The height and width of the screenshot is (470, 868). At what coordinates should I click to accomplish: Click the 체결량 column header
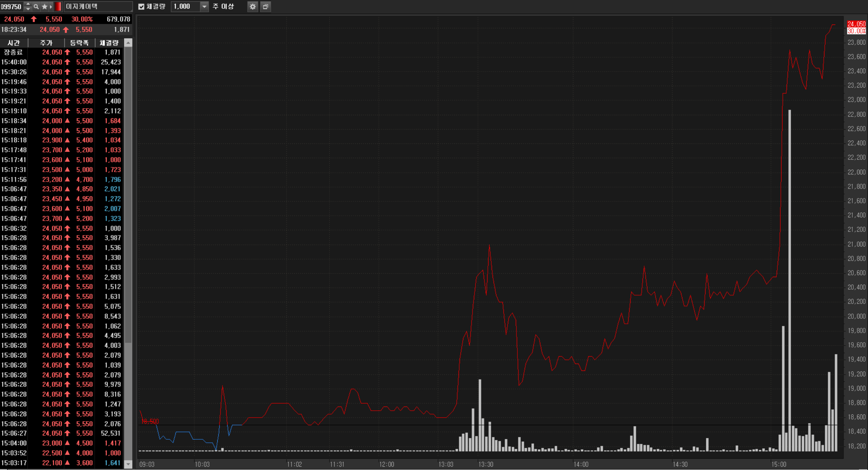point(109,43)
